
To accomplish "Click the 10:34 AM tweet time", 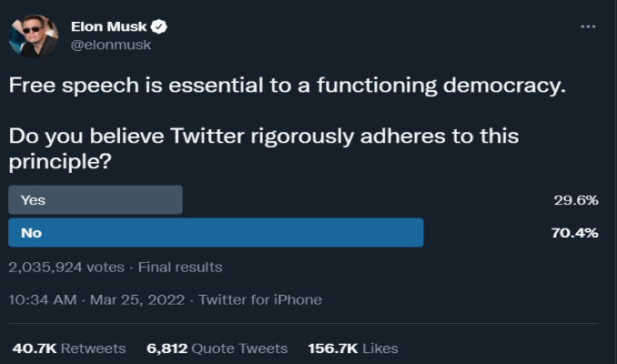I will tap(42, 299).
